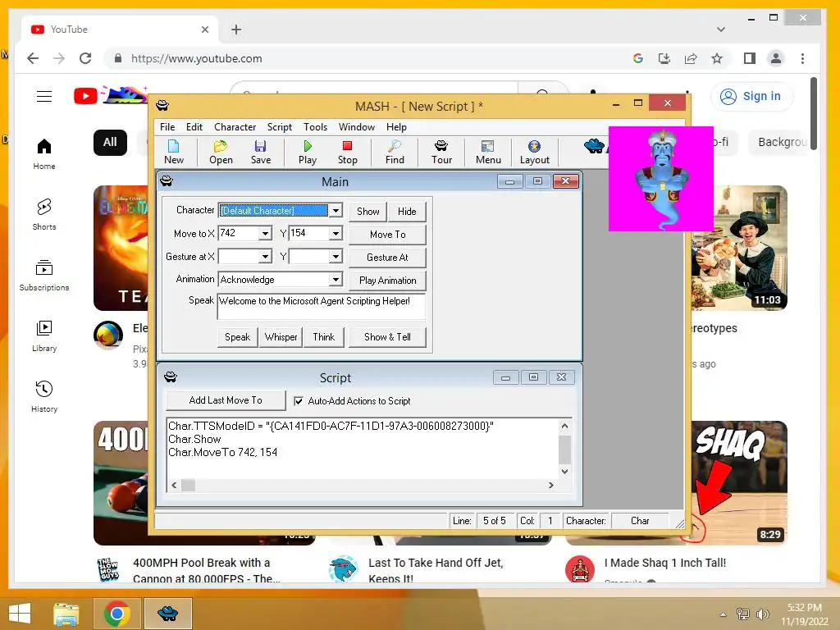Open the File menu in MASH
840x630 pixels.
coord(167,127)
